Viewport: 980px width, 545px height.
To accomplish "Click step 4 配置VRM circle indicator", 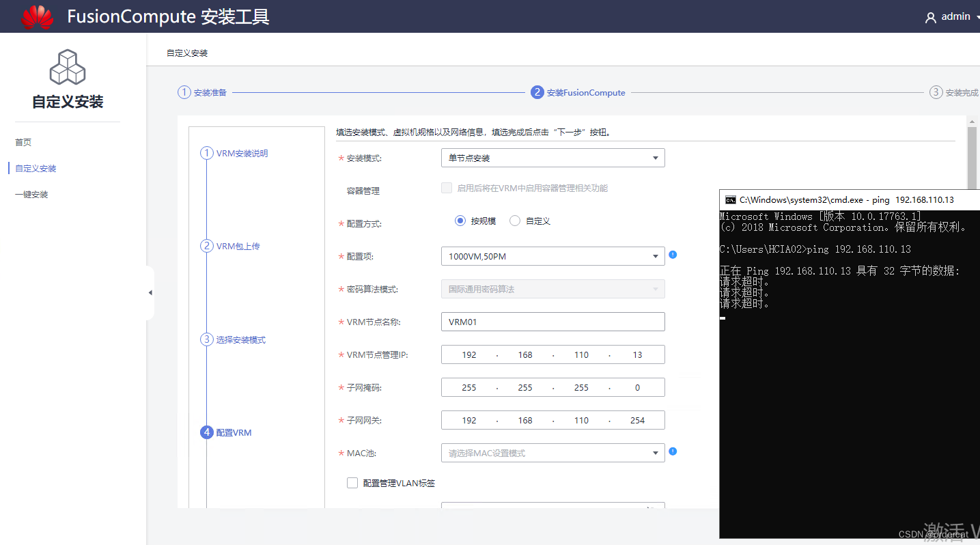I will tap(207, 432).
